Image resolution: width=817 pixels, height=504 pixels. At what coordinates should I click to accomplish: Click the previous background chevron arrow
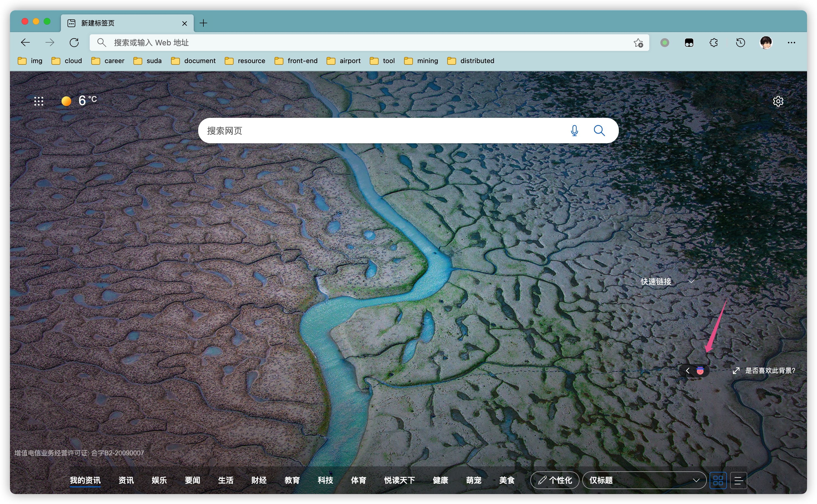[687, 371]
